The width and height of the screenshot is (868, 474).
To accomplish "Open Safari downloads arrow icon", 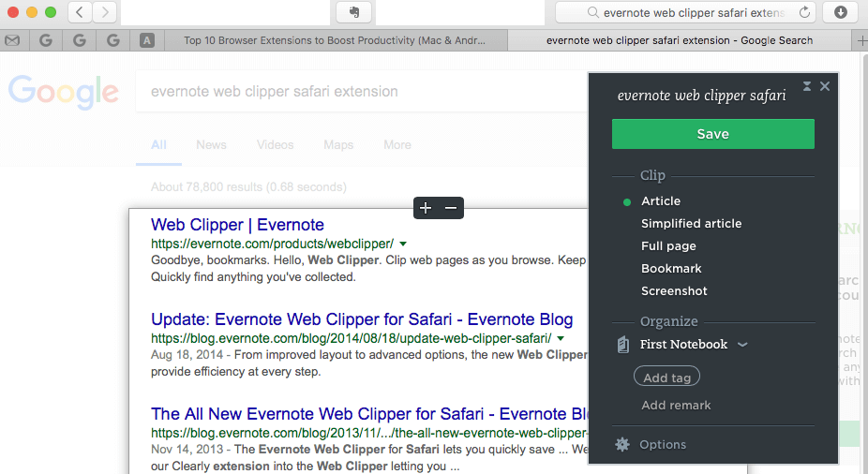I will 840,12.
